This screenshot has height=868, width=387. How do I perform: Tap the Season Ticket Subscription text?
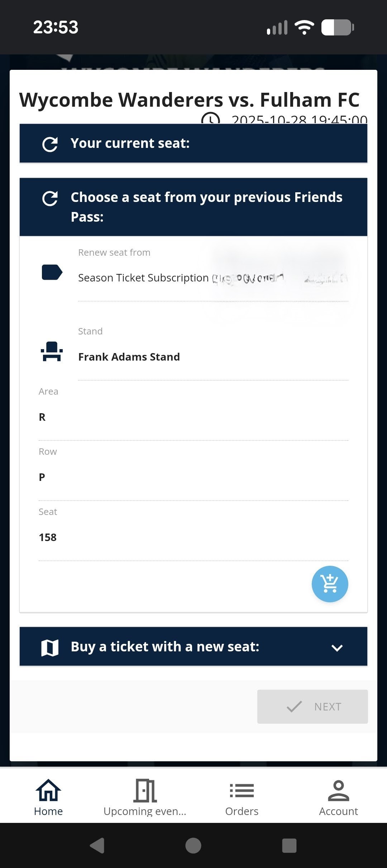tap(143, 278)
